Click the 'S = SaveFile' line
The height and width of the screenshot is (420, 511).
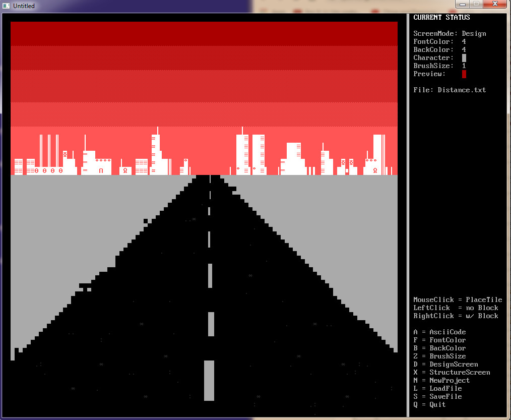click(437, 397)
